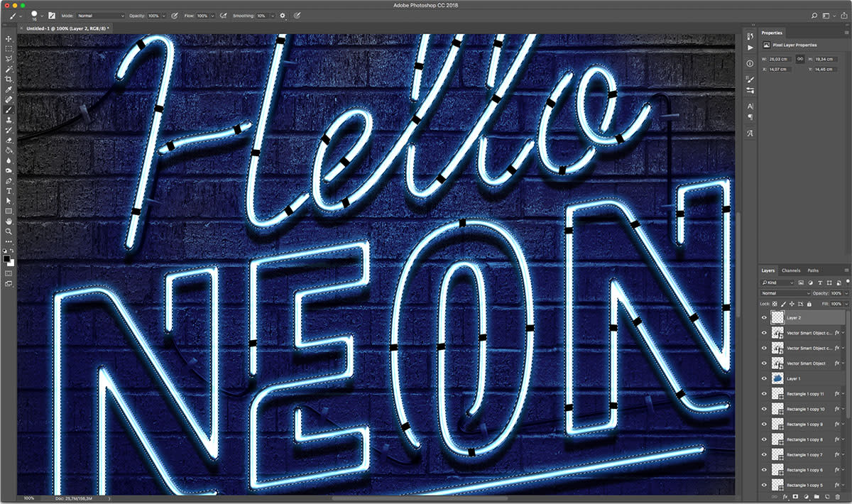Hide Rectangle 1 copy 5 layer
Viewport: 852px width, 504px height.
click(x=764, y=485)
